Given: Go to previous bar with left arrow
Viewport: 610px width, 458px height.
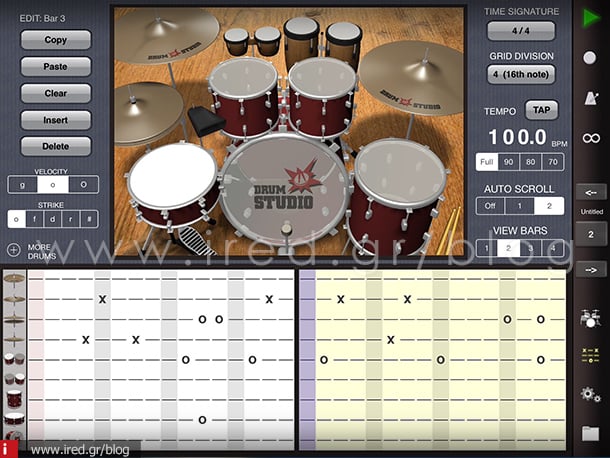Looking at the screenshot, I should (x=591, y=193).
